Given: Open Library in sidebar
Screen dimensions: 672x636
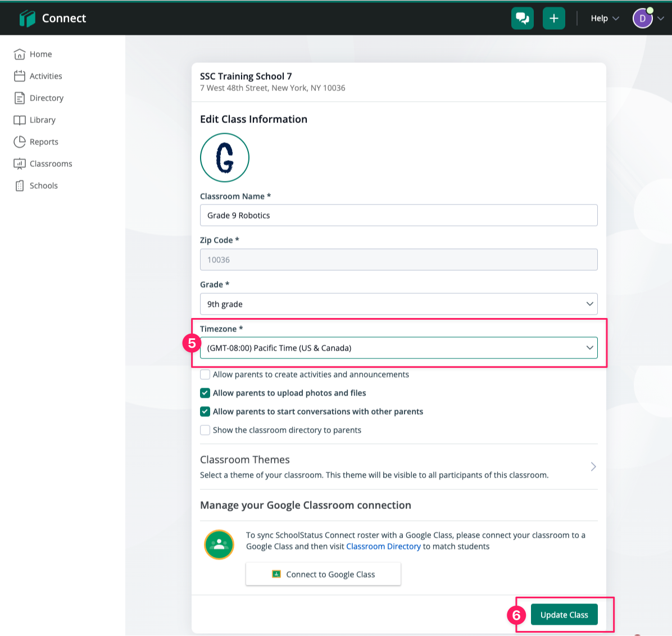Looking at the screenshot, I should tap(43, 120).
